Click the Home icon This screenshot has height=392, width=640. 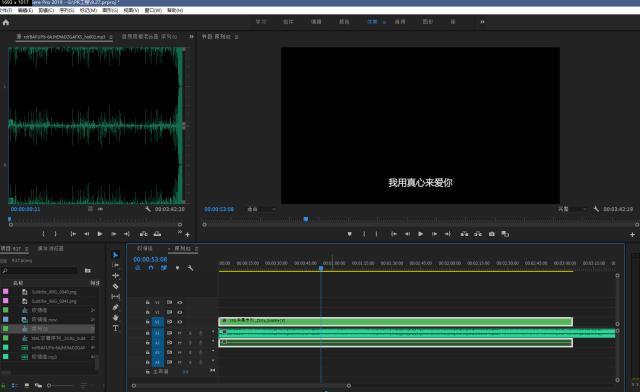coord(6,22)
